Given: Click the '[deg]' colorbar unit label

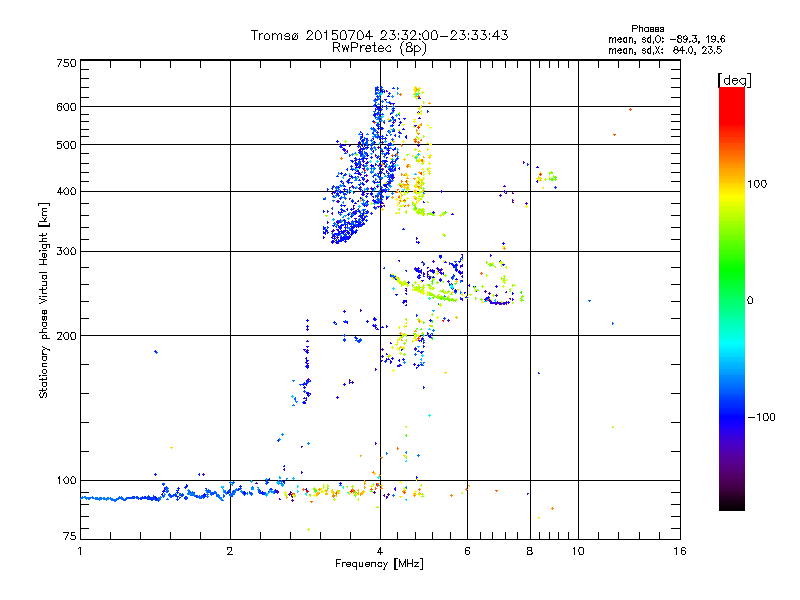Looking at the screenshot, I should [734, 80].
